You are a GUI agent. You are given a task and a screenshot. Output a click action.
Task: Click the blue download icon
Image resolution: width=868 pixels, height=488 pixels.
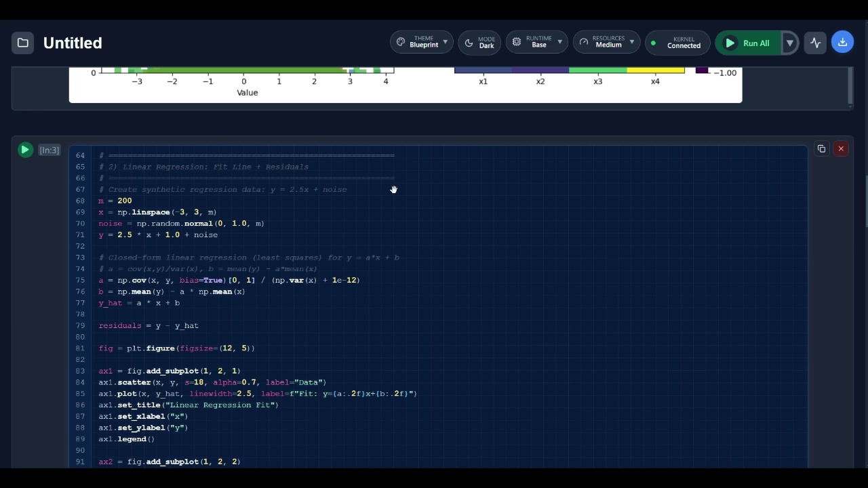(842, 42)
